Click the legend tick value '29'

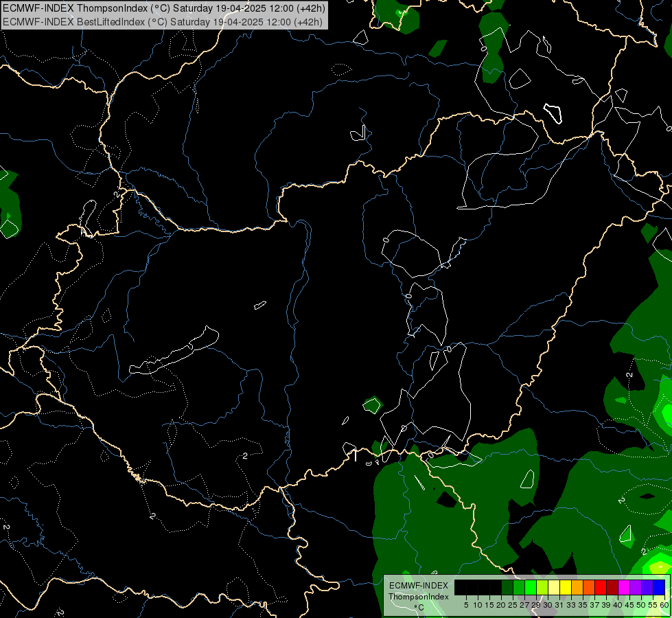pos(536,605)
